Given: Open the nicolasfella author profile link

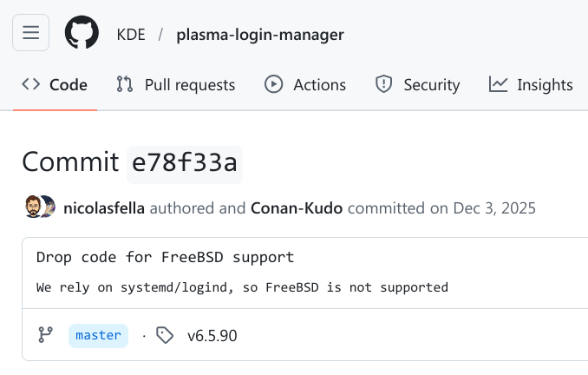Looking at the screenshot, I should click(x=104, y=208).
